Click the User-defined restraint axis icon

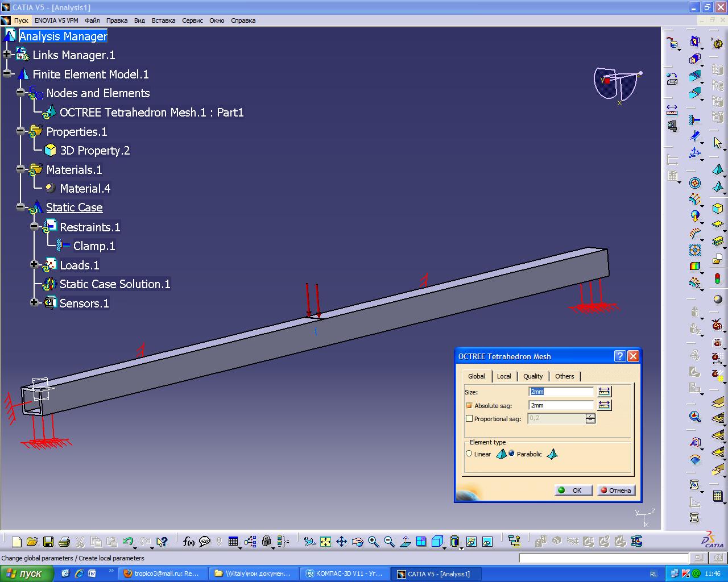pyautogui.click(x=694, y=152)
